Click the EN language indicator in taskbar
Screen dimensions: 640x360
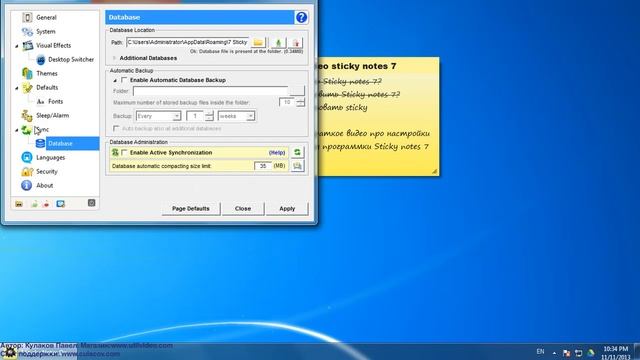click(x=540, y=351)
